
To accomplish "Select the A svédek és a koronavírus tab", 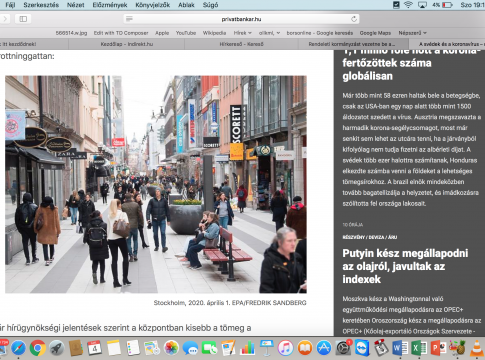I will (447, 44).
